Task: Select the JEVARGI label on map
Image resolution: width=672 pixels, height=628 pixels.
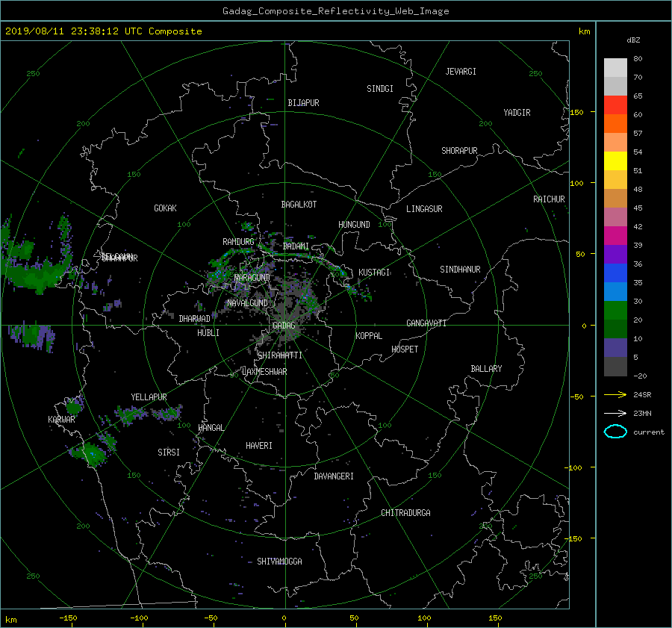Action: pos(461,72)
